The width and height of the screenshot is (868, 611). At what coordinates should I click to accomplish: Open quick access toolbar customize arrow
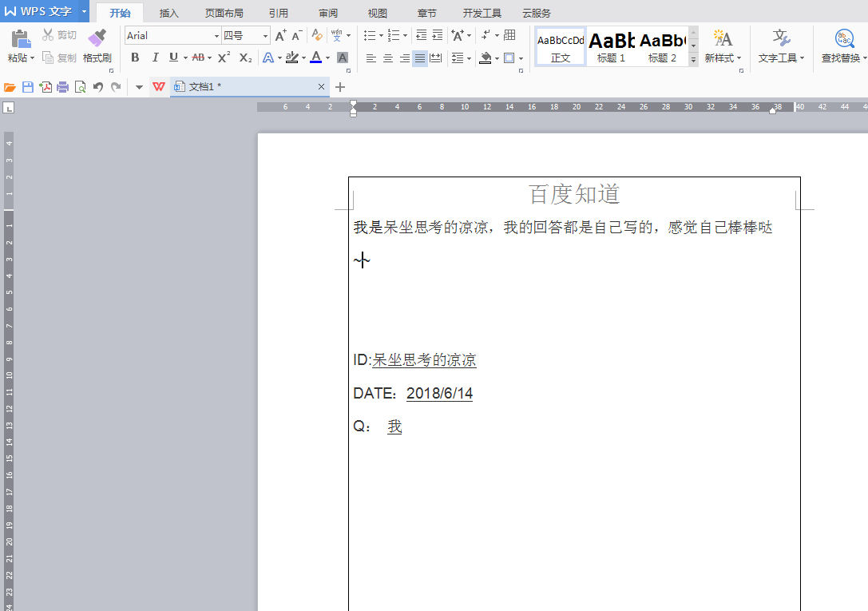(x=139, y=87)
